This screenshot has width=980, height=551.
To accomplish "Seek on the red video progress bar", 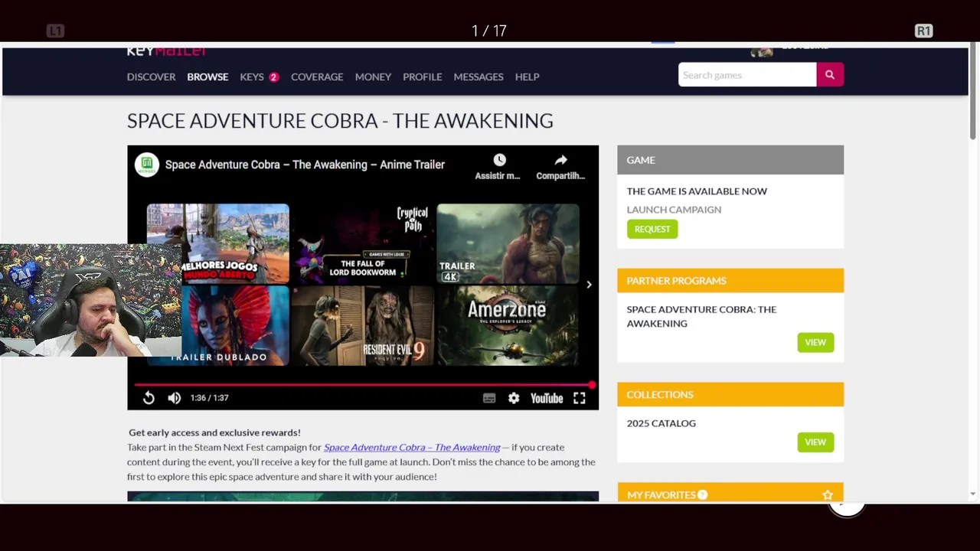I will [x=363, y=385].
